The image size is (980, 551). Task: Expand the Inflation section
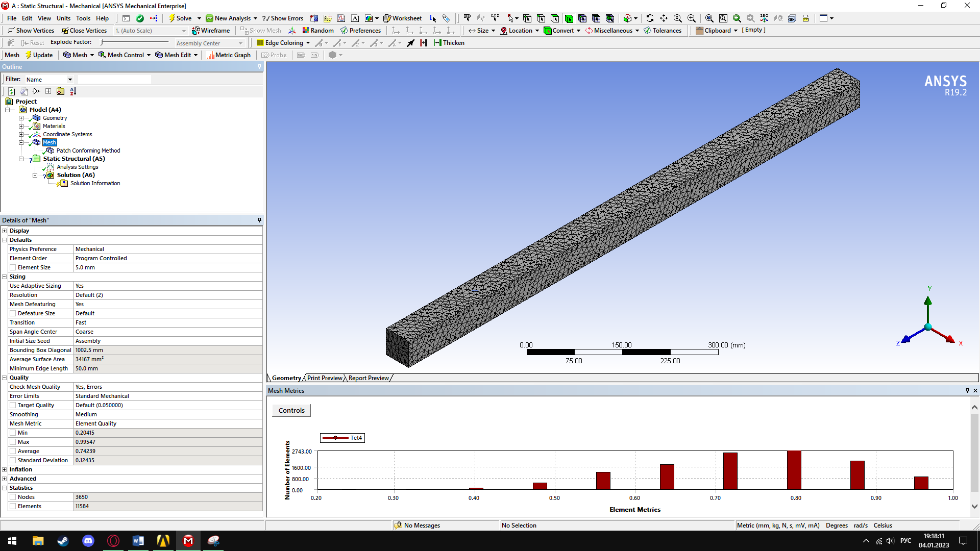[5, 469]
